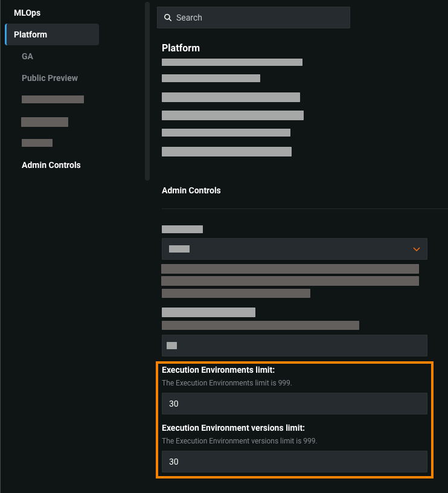The image size is (448, 493).
Task: Click the "Execution Environment versions limit:" label
Action: [233, 428]
